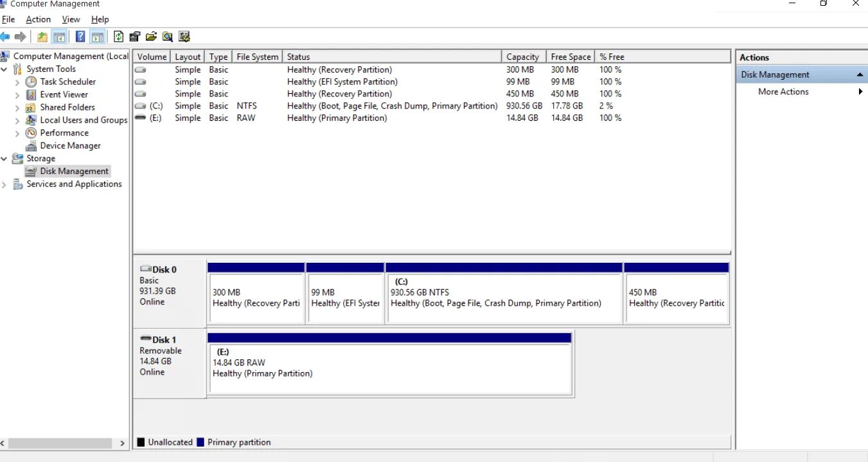Collapse the Storage tree node
This screenshot has height=462, width=868.
[4, 159]
